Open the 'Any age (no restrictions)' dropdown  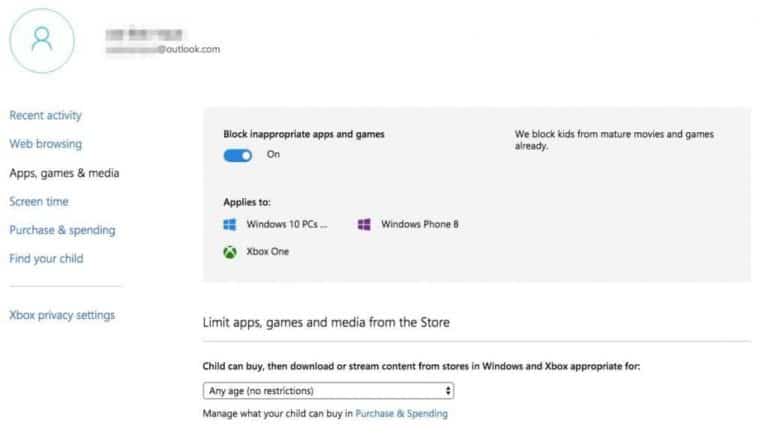click(x=328, y=390)
